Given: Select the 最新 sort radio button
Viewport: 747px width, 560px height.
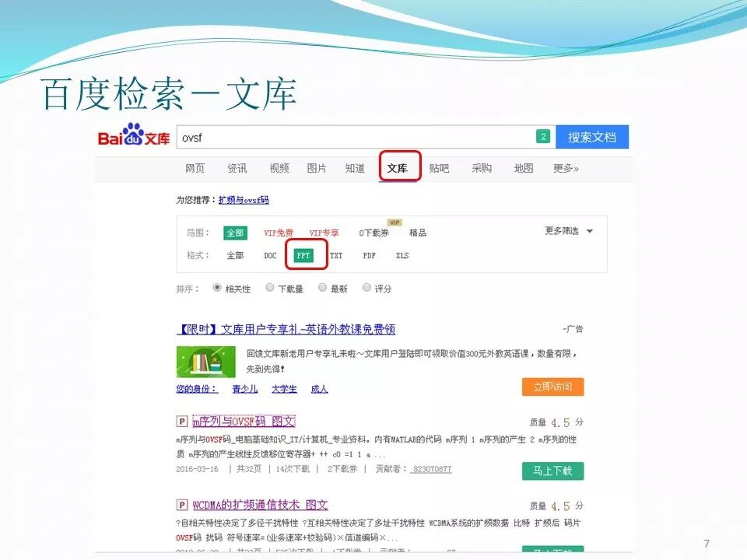Looking at the screenshot, I should tap(322, 288).
